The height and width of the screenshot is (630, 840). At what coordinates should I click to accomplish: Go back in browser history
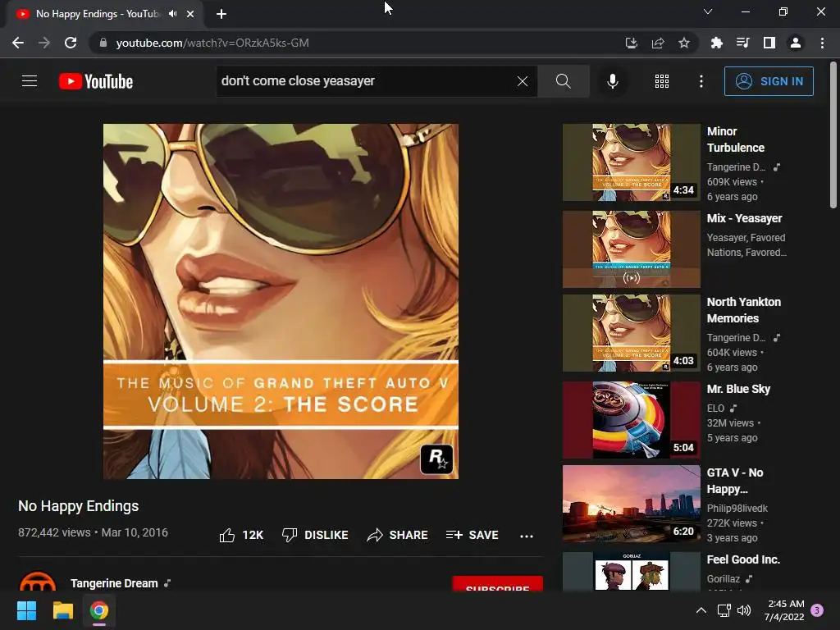tap(18, 43)
